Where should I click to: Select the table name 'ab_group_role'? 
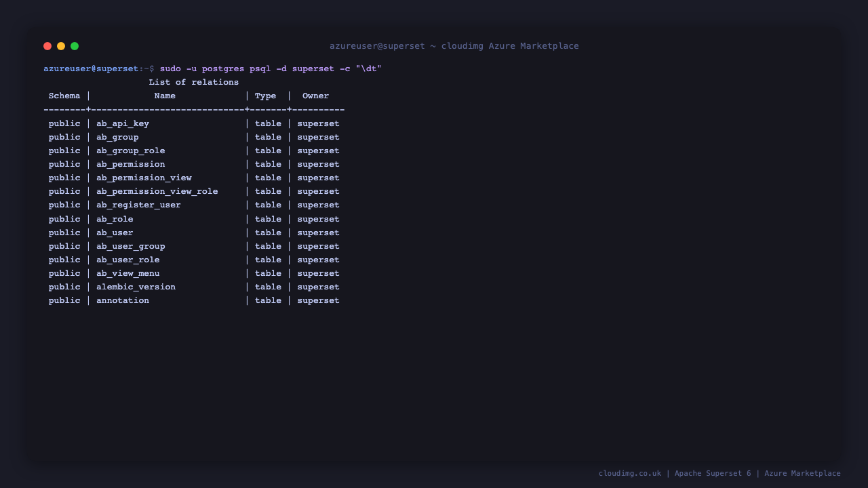[131, 150]
